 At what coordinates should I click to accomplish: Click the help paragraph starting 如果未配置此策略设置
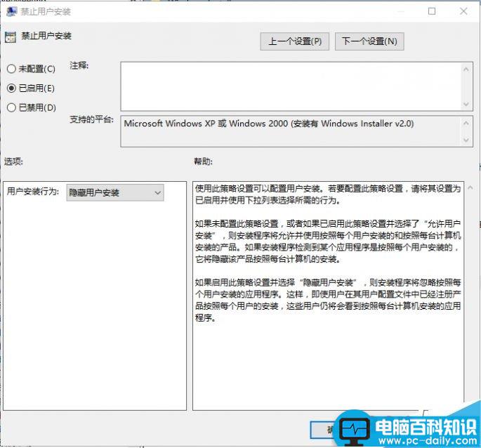[328, 241]
